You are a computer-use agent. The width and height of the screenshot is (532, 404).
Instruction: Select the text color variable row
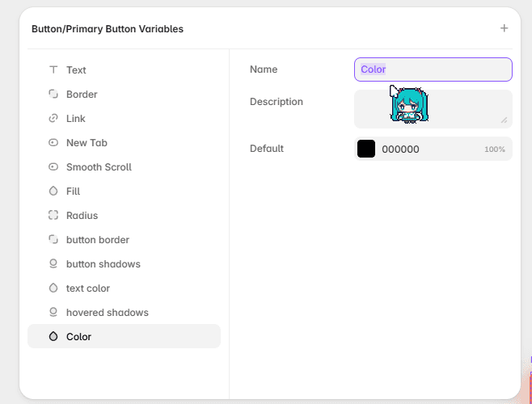click(x=124, y=288)
